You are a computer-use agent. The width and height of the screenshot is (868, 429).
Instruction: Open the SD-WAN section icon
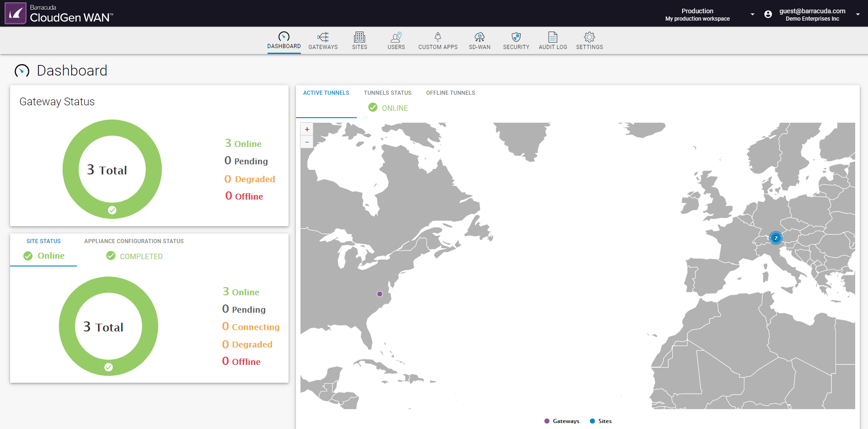[x=480, y=37]
